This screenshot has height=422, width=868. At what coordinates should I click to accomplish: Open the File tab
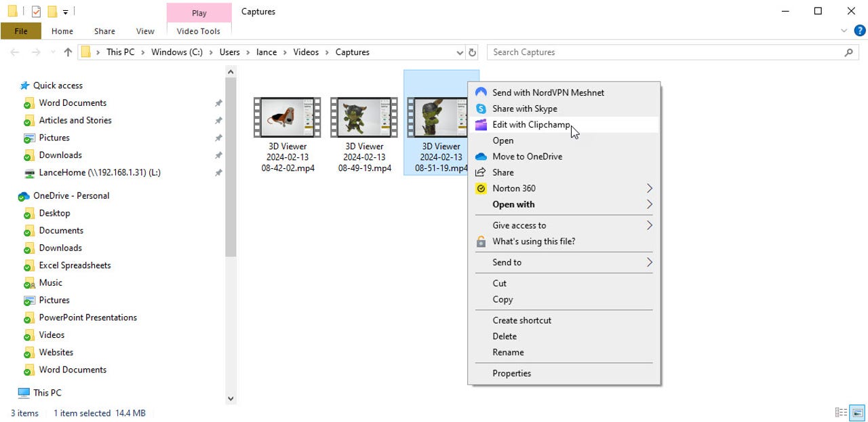point(21,31)
